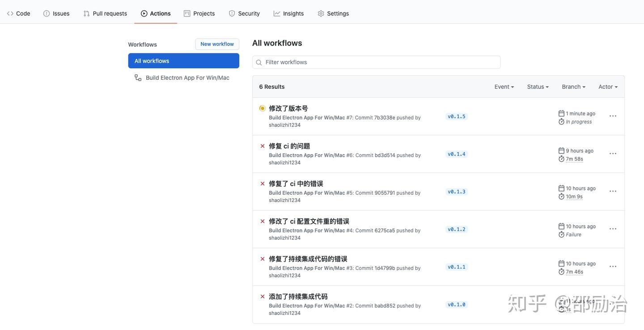
Task: Click failed status icon for 添加了持续集成代码
Action: click(x=263, y=296)
